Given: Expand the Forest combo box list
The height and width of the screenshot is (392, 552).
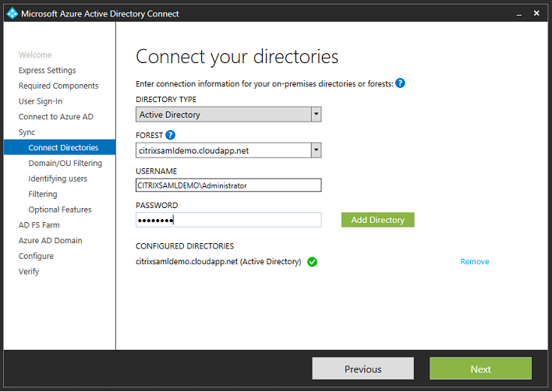Looking at the screenshot, I should coord(316,150).
